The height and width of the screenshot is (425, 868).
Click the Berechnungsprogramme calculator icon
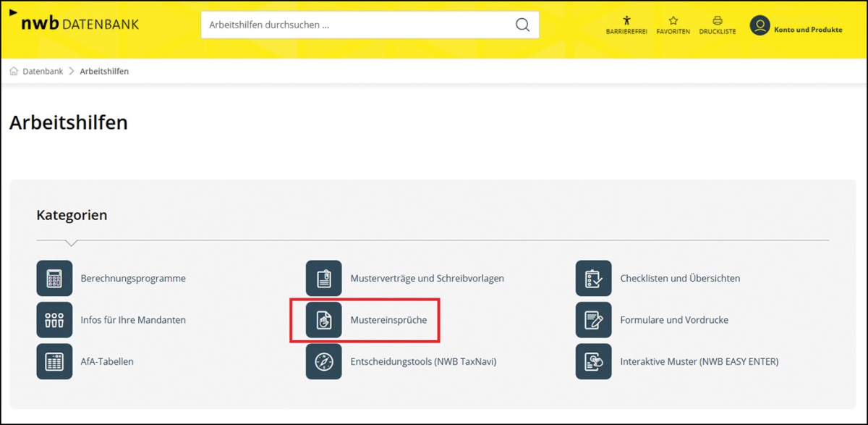(54, 279)
